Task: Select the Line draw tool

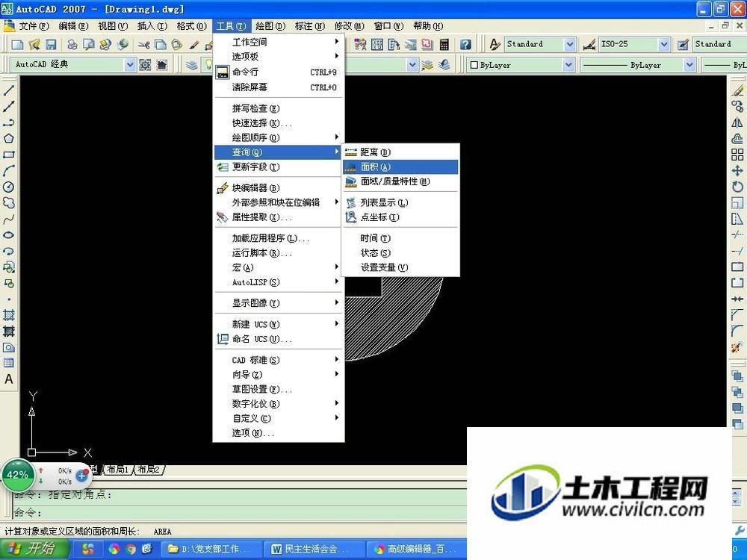Action: coord(8,90)
